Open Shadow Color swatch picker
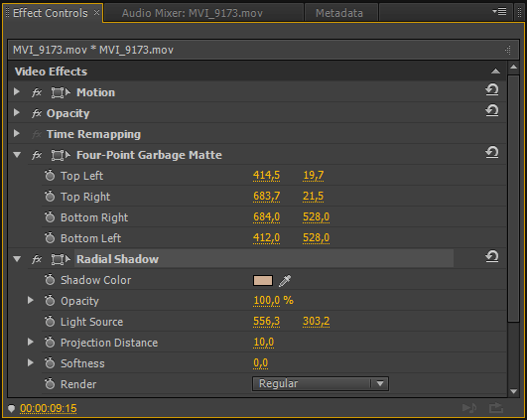Viewport: 527px width, 420px height. point(263,280)
